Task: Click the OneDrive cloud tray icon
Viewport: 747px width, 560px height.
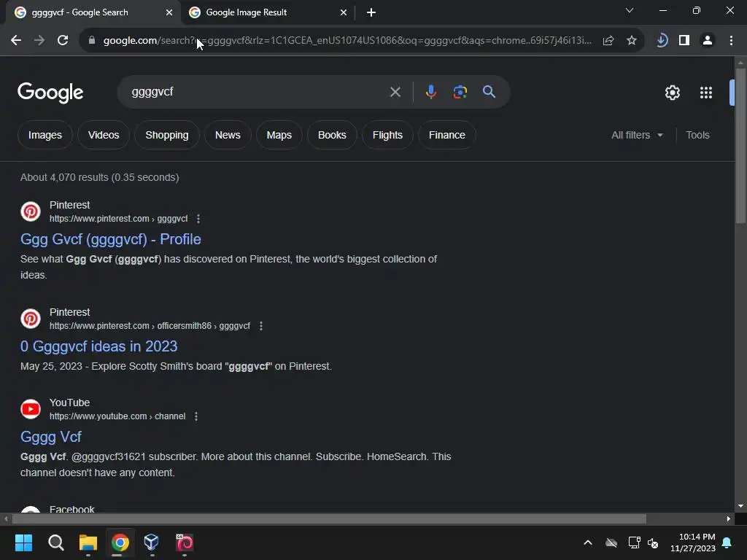Action: pos(611,542)
